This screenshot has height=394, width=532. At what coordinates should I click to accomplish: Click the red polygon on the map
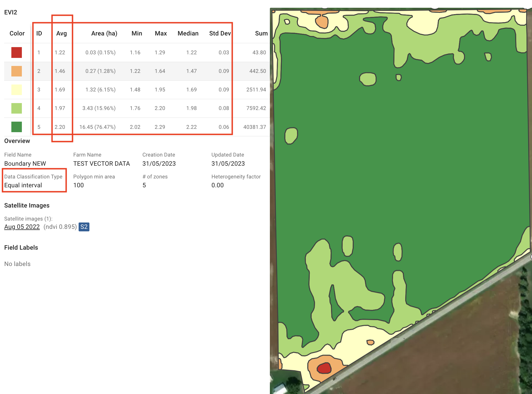[324, 368]
